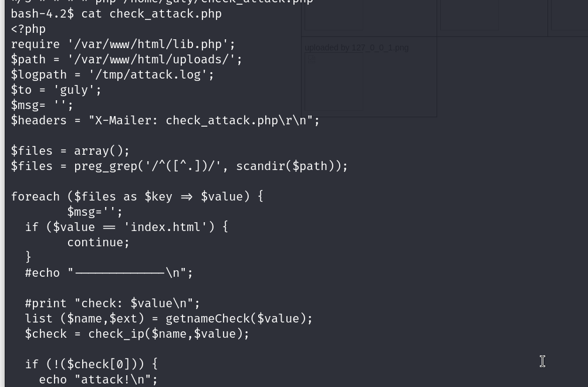Click the foreach $files loop line
This screenshot has width=588, height=387.
pyautogui.click(x=137, y=196)
